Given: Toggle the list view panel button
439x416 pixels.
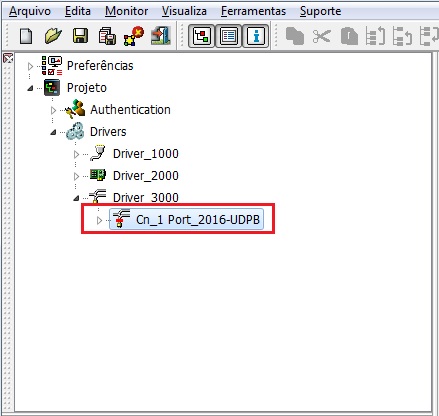Looking at the screenshot, I should click(229, 36).
